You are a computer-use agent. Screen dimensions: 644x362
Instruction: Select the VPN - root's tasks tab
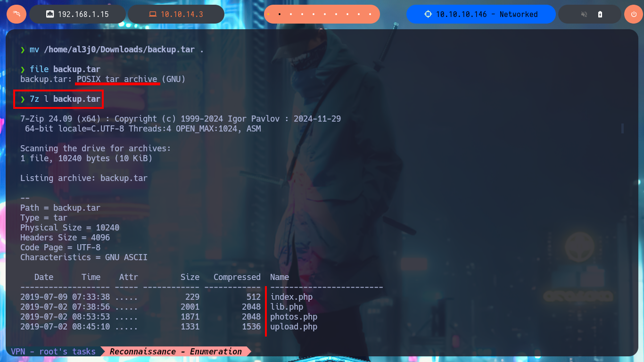click(53, 352)
